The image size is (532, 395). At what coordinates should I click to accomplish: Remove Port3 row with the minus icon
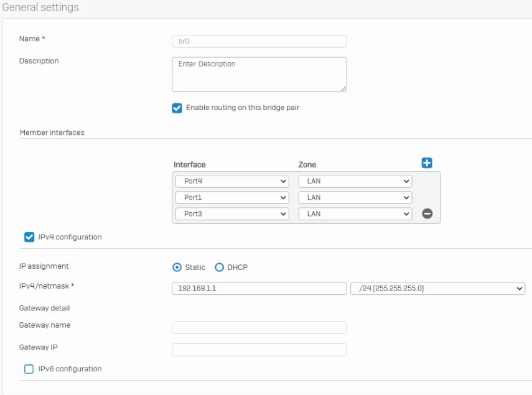pos(427,213)
